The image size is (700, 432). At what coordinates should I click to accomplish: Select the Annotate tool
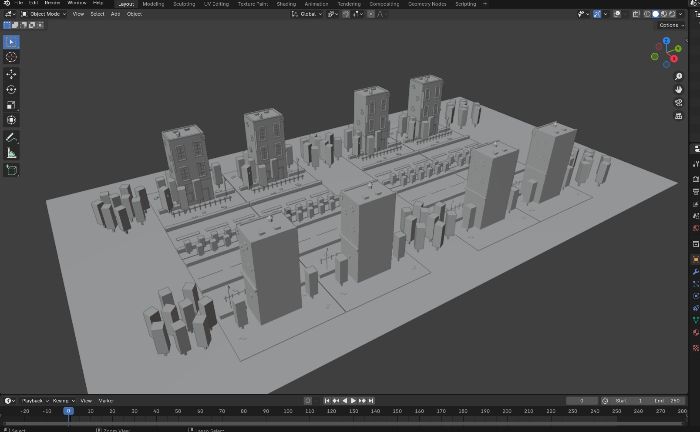tap(11, 137)
